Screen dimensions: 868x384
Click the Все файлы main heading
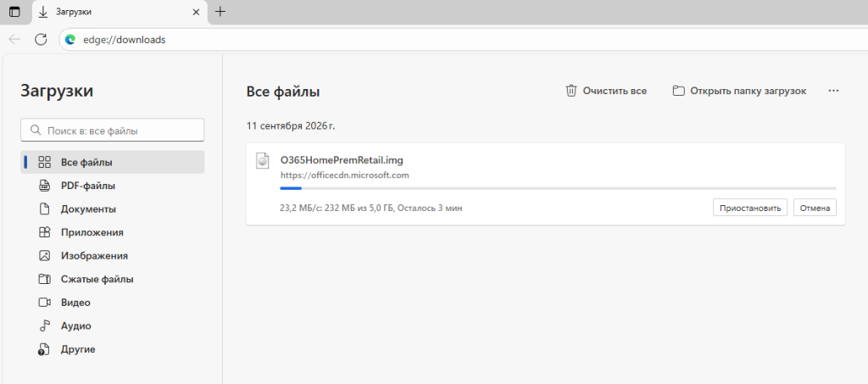[x=283, y=92]
